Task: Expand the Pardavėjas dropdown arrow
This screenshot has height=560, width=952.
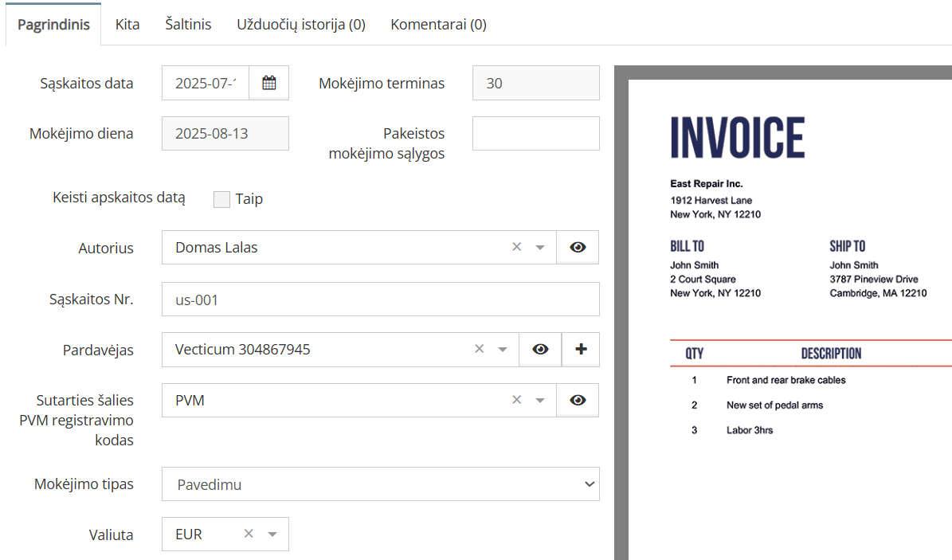Action: (503, 350)
